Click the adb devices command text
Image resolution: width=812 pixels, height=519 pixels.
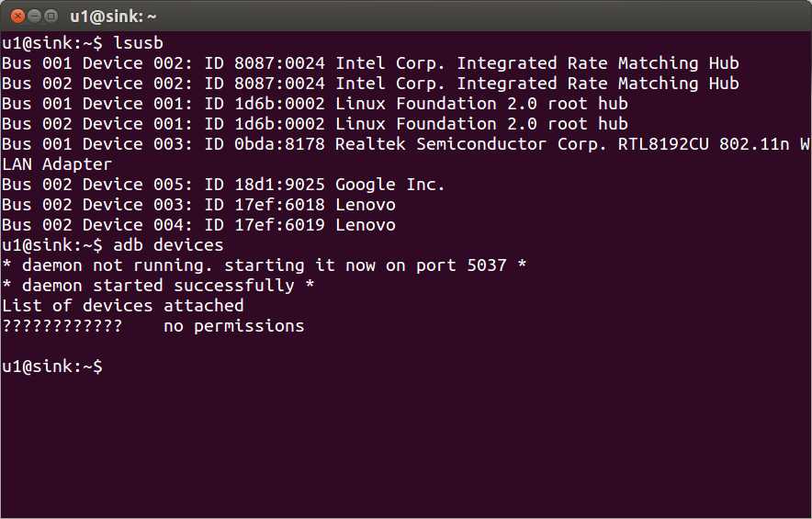click(168, 245)
